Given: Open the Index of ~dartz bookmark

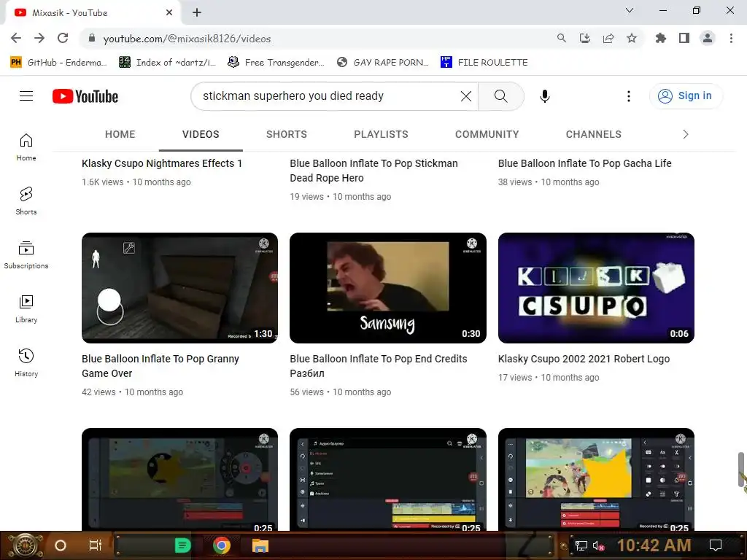Looking at the screenshot, I should point(168,63).
